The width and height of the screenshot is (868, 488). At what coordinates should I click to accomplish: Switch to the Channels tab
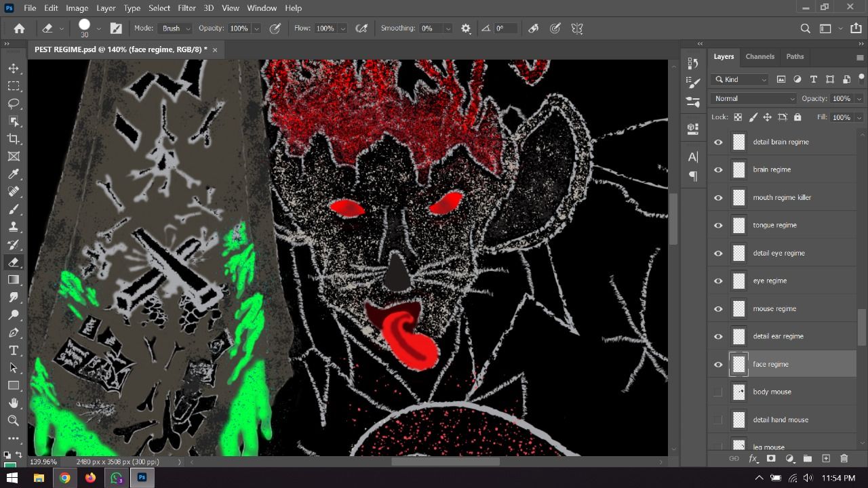point(759,56)
